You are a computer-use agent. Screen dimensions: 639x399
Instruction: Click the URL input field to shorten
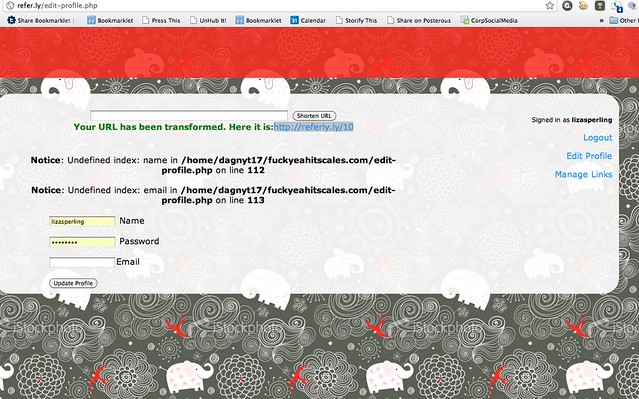click(189, 115)
